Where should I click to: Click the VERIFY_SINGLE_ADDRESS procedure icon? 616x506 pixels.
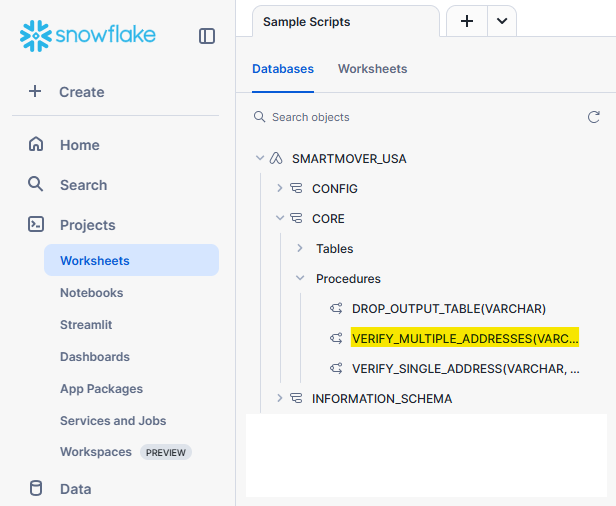pyautogui.click(x=336, y=368)
